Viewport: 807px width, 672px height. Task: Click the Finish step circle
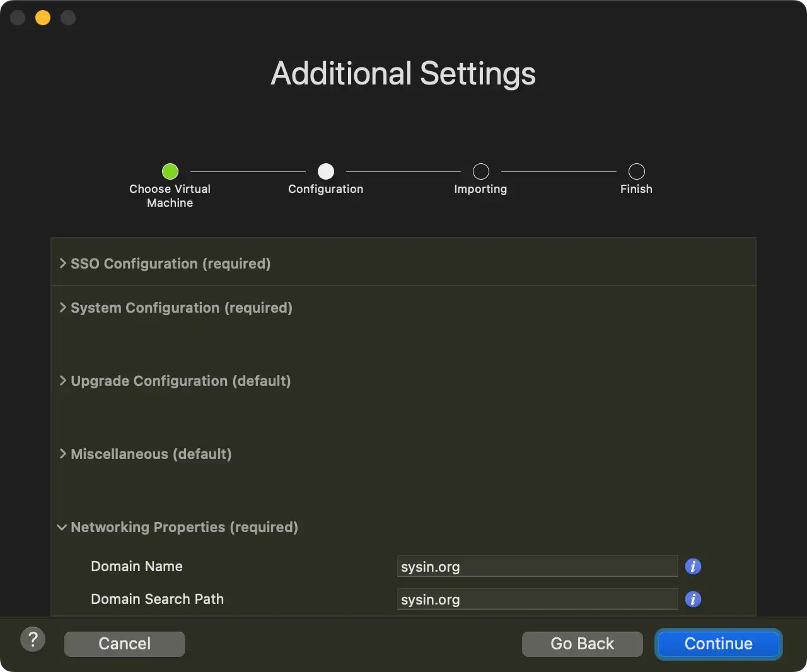(x=637, y=171)
